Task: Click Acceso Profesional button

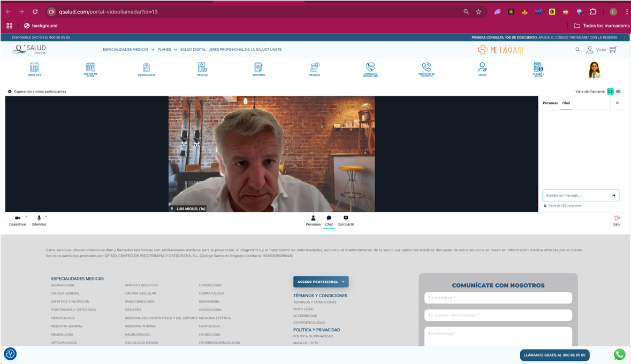Action: click(321, 282)
